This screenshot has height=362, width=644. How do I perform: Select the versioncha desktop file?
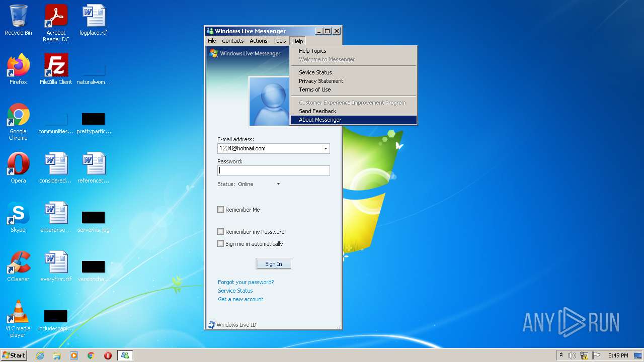[94, 271]
